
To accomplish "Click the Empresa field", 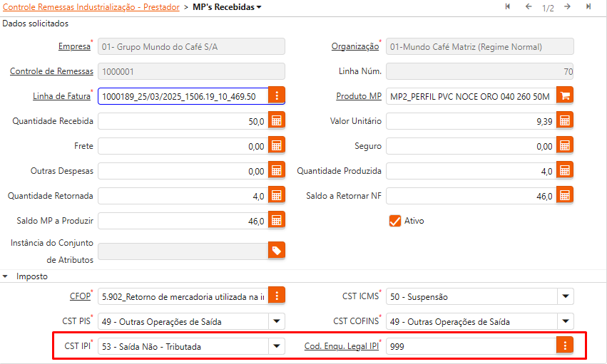I will (x=192, y=46).
